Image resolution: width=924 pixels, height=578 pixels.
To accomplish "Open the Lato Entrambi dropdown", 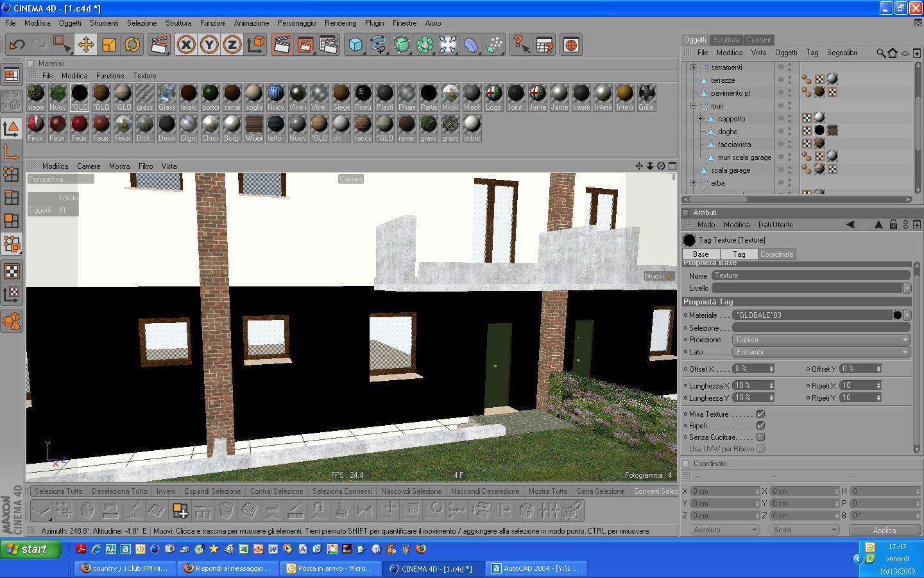I will click(x=821, y=352).
